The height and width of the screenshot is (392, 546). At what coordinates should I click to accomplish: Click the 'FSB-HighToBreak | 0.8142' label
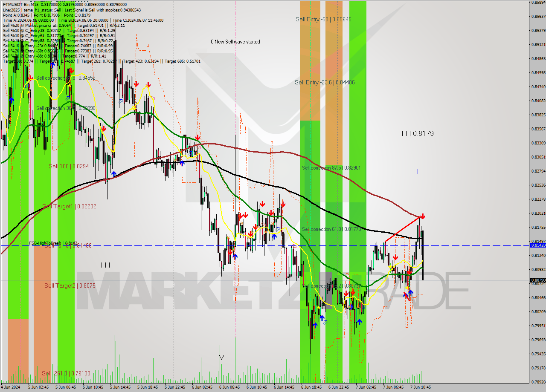53,243
